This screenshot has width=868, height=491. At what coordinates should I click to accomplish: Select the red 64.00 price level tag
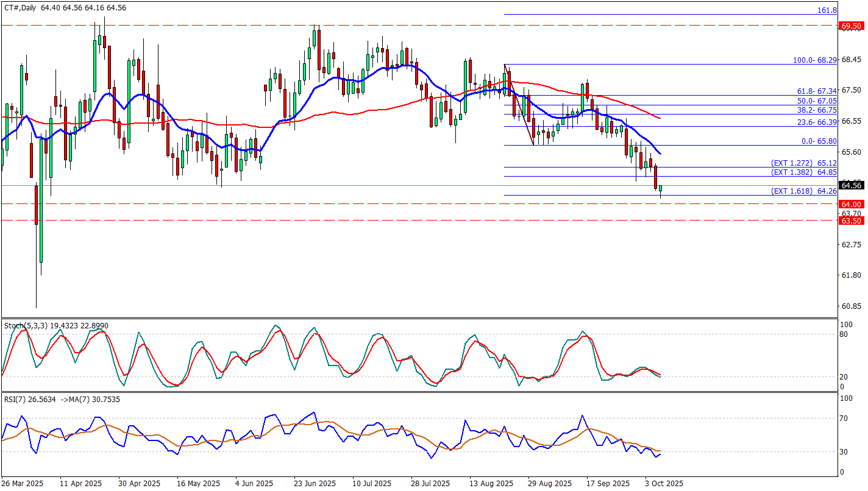(850, 204)
